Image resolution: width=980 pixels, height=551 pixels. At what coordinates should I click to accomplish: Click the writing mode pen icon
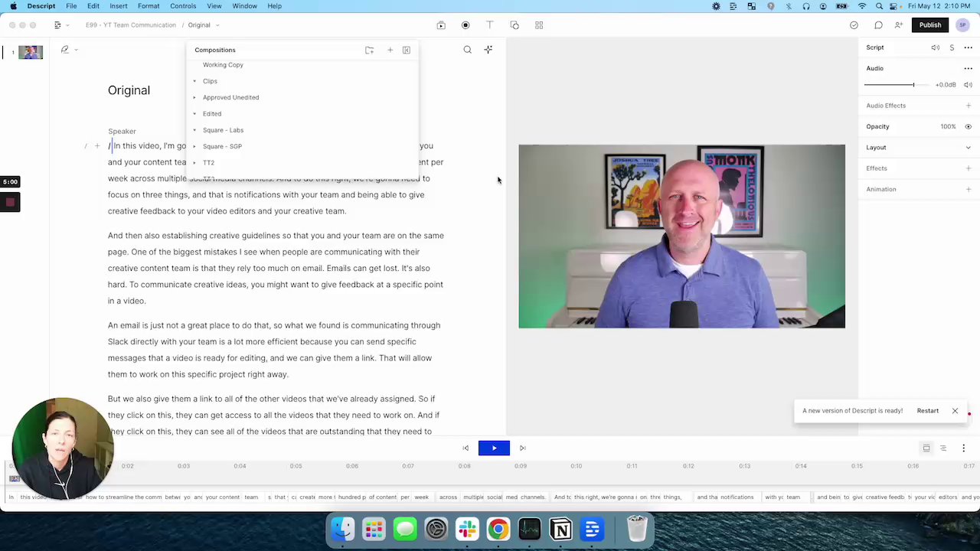pos(65,50)
